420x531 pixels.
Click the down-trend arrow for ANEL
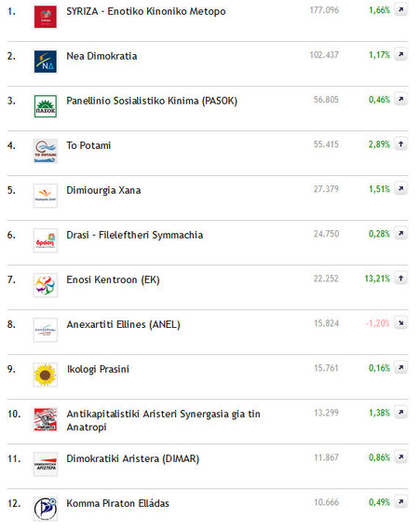401,322
